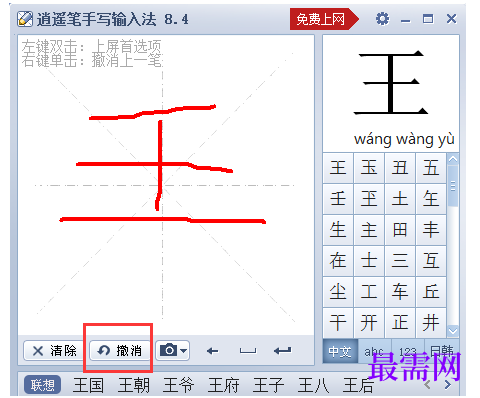Clear the handwriting with 清除 button
Image resolution: width=480 pixels, height=398 pixels.
(x=54, y=351)
